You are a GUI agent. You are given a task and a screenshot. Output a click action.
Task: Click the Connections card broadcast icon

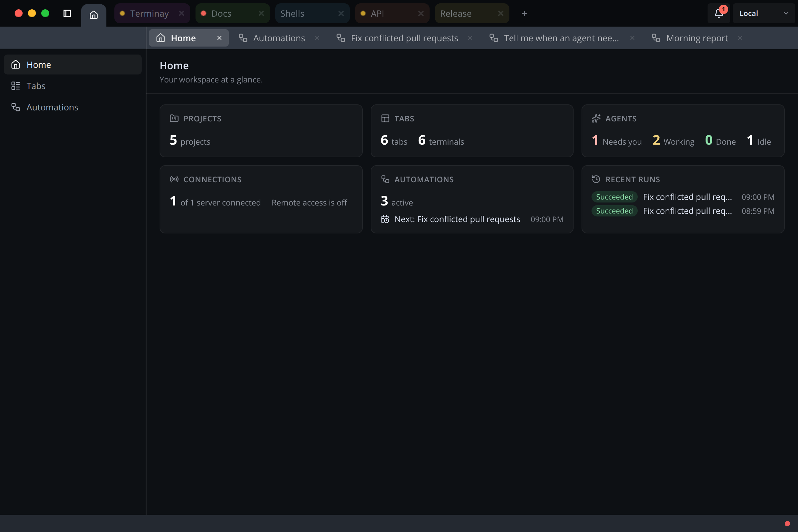174,179
